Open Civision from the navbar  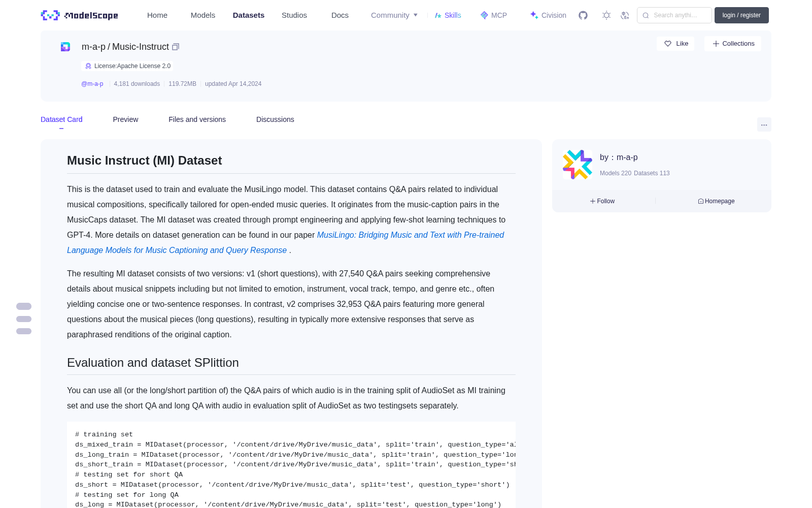coord(548,15)
